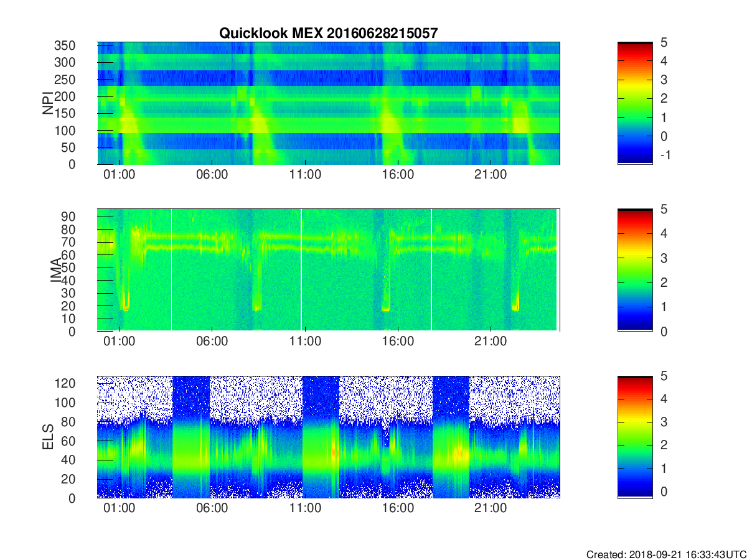Click the plot title 'Quicklook MEX 20160628215057'
The width and height of the screenshot is (747, 560).
pyautogui.click(x=329, y=34)
